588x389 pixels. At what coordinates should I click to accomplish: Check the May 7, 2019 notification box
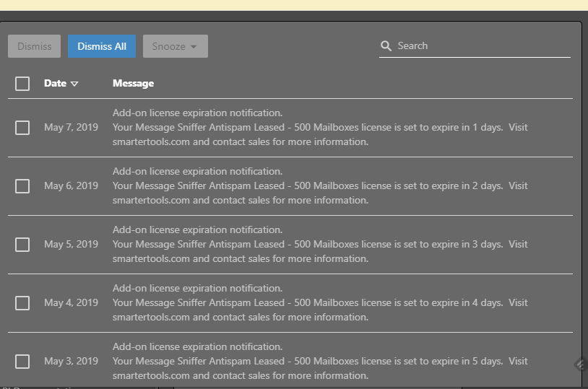pos(22,128)
